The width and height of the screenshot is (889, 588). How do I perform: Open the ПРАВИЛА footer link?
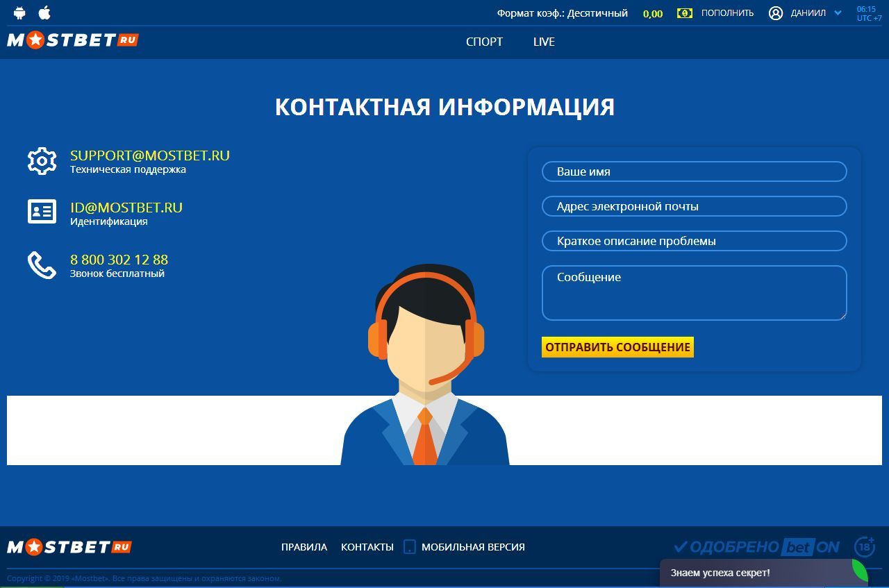click(304, 547)
